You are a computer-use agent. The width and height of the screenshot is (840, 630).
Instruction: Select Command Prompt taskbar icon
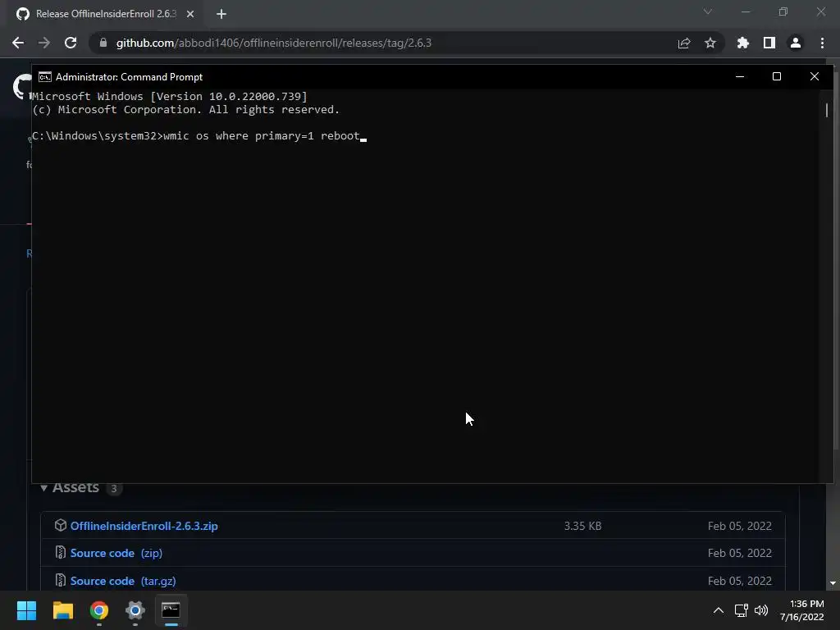171,610
